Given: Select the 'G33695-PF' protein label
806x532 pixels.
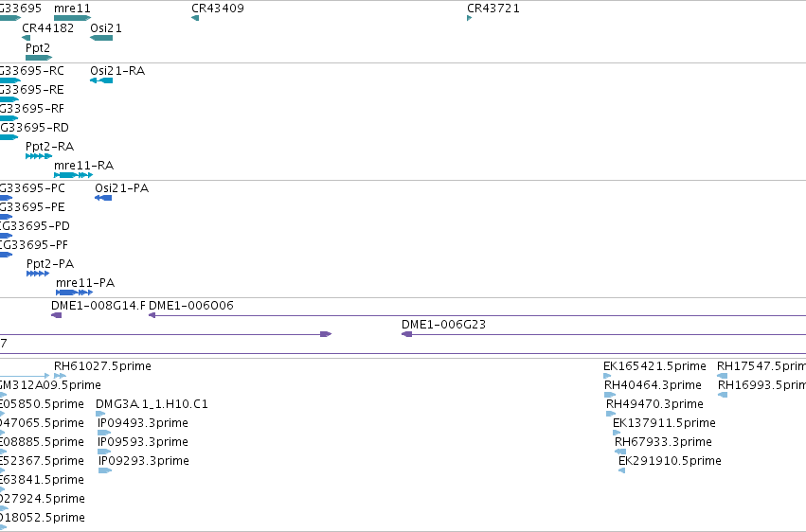Looking at the screenshot, I should pos(34,245).
